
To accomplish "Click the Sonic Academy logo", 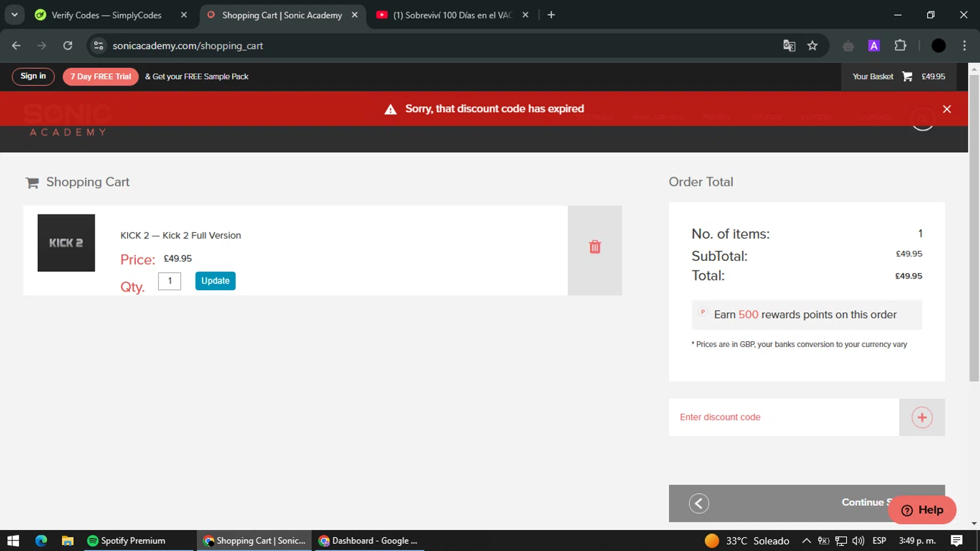I will 67,119.
